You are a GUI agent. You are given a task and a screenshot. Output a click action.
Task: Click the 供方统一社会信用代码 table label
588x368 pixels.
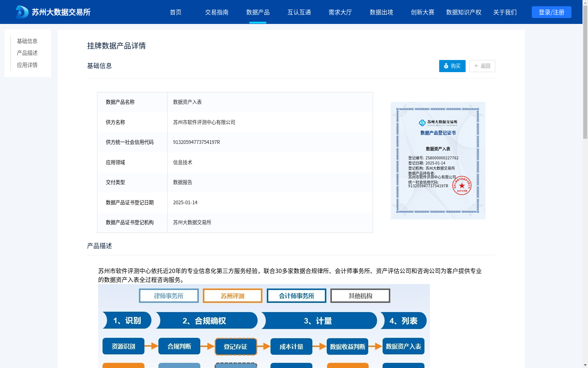[130, 142]
